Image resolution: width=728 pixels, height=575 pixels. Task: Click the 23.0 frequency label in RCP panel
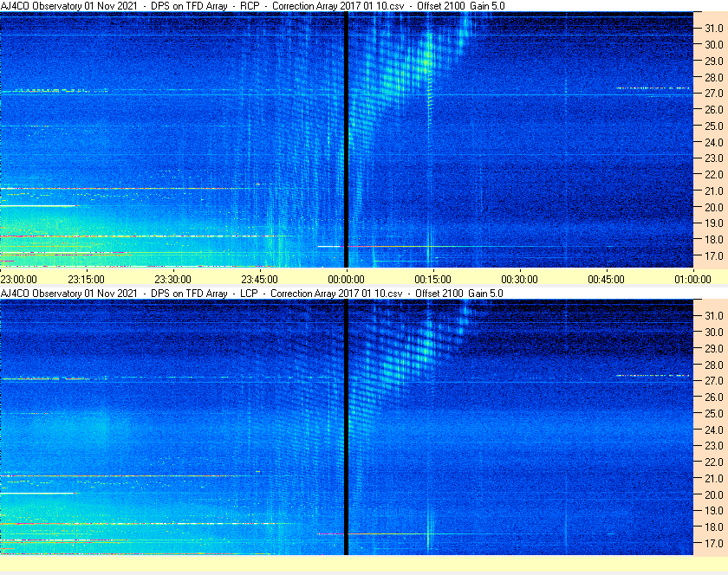714,158
